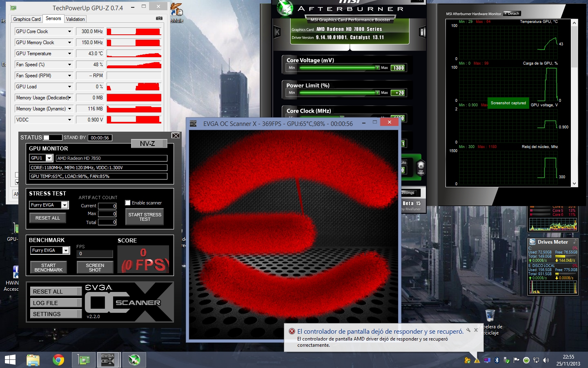Enable the artifact scanner checkbox
This screenshot has width=588, height=368.
coord(128,202)
